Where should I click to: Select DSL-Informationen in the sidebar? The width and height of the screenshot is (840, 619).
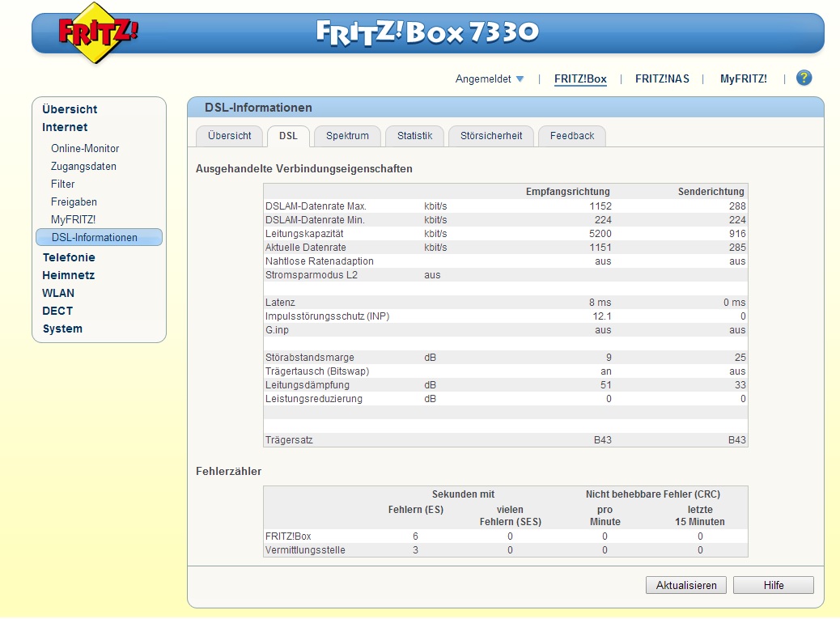coord(99,237)
